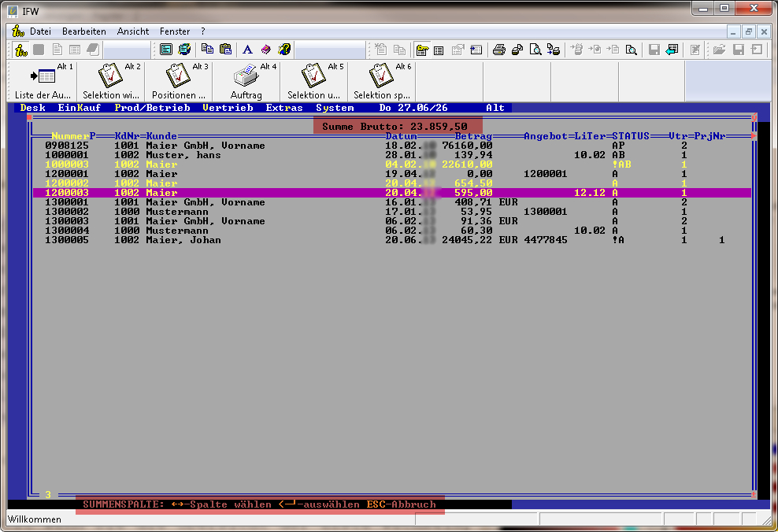Click the copy icon in the toolbar
The height and width of the screenshot is (532, 778).
coord(207,50)
